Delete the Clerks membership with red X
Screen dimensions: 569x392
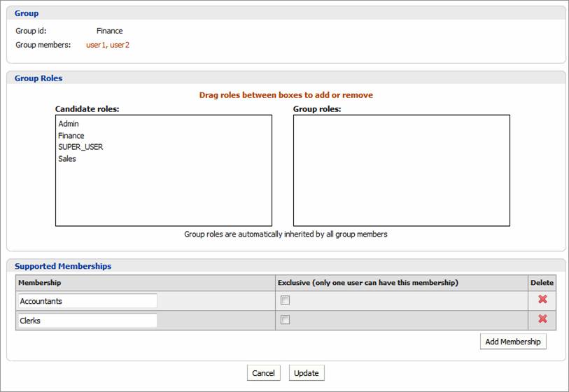point(542,319)
